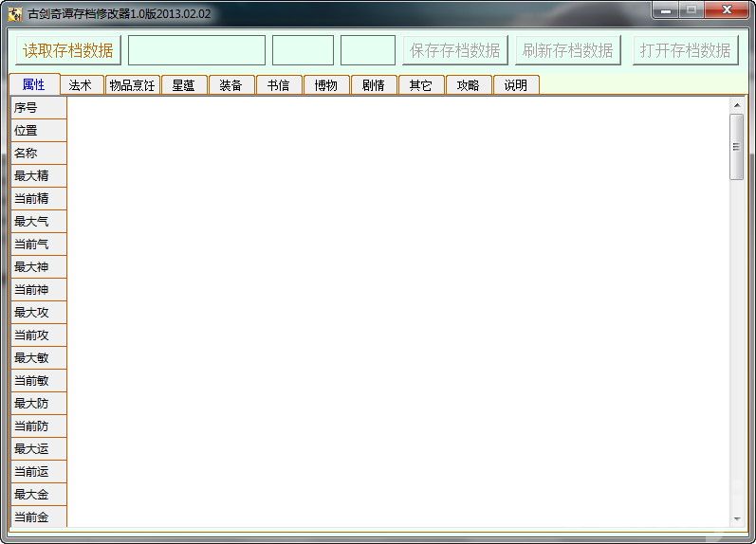Switch to the 剧情 tab
The height and width of the screenshot is (544, 756).
(x=373, y=85)
